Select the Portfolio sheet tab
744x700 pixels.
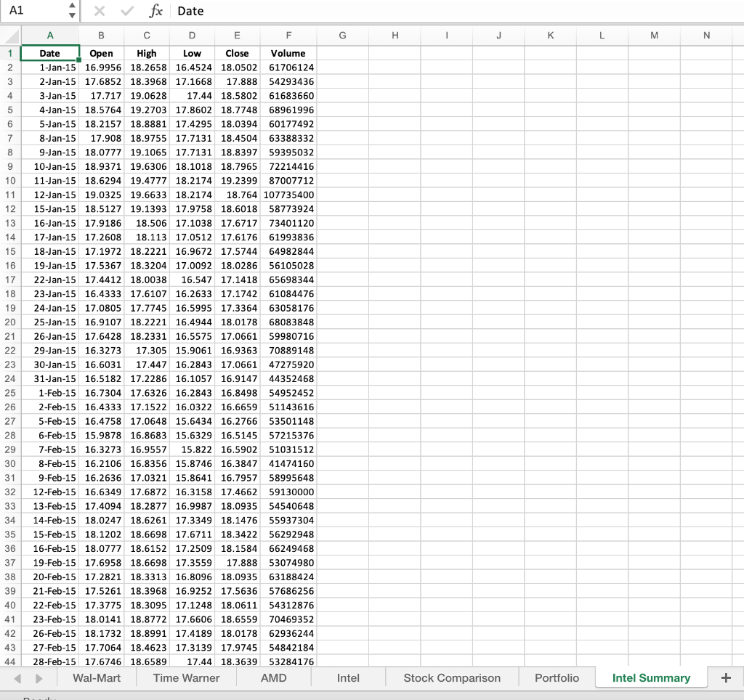pyautogui.click(x=556, y=677)
